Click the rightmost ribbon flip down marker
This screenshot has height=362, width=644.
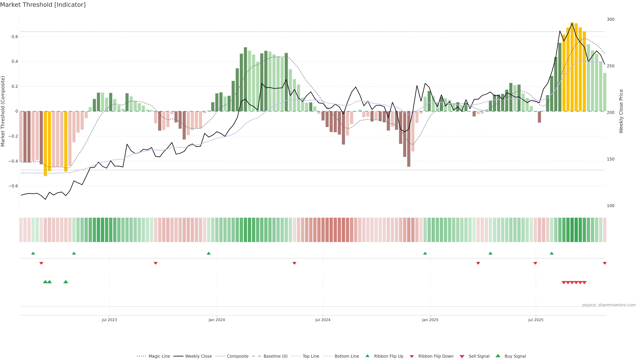pos(604,263)
